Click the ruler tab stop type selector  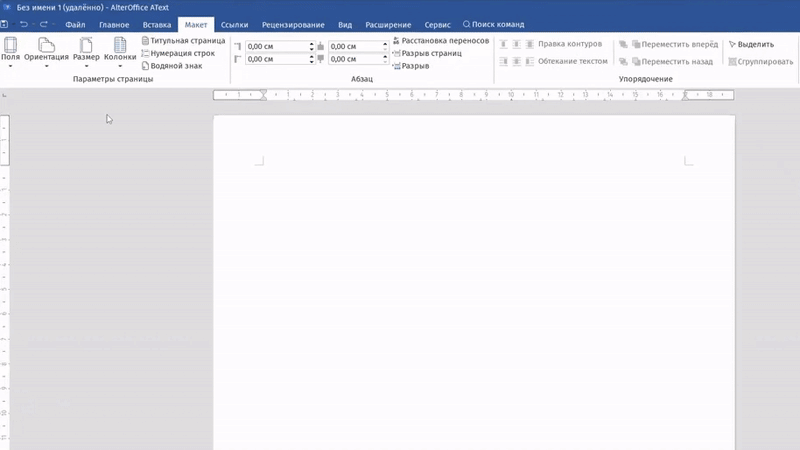[4, 95]
